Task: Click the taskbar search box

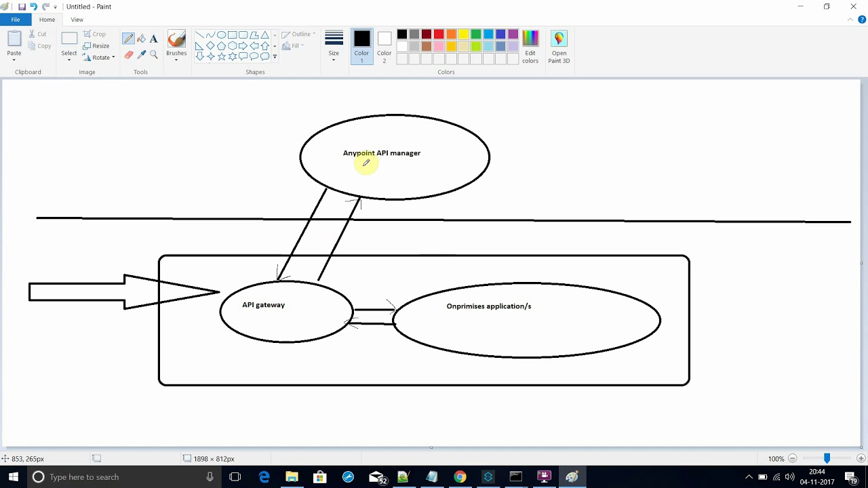Action: tap(124, 477)
